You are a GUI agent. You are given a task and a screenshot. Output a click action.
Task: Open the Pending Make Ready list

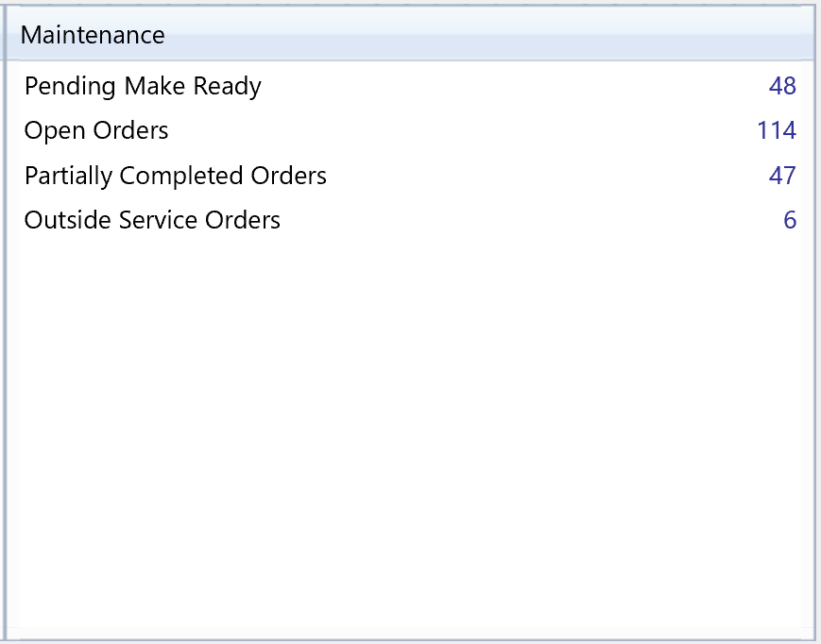pos(143,86)
